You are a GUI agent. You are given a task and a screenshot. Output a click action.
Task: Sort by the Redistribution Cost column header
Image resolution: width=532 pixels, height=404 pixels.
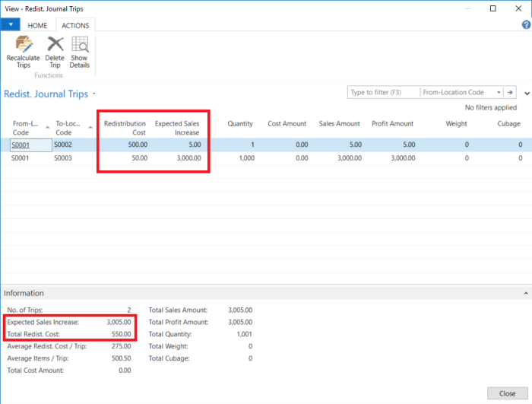pyautogui.click(x=125, y=128)
